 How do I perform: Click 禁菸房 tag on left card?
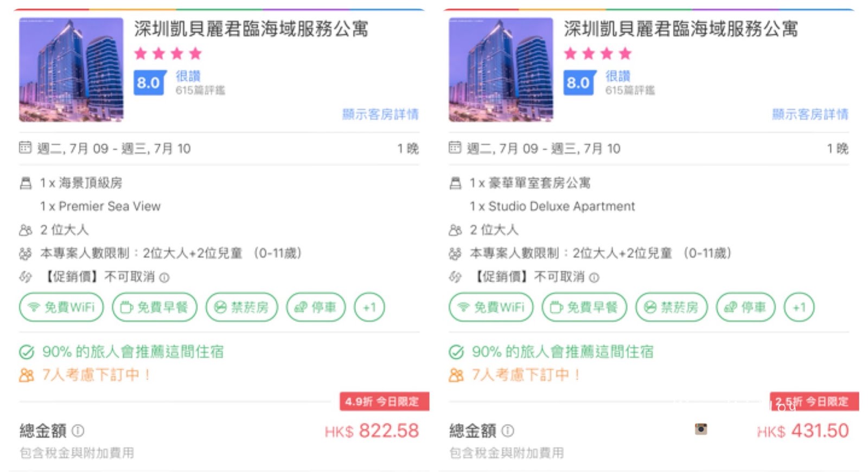pos(241,307)
